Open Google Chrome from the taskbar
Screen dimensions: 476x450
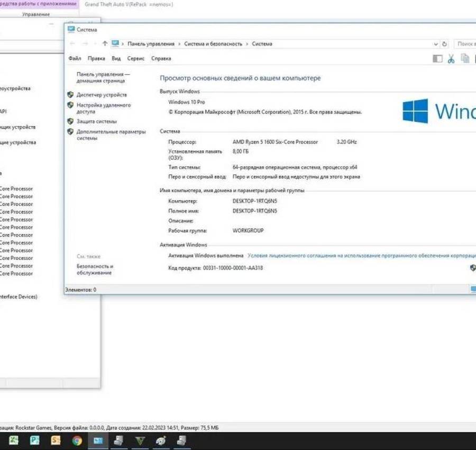[76, 440]
